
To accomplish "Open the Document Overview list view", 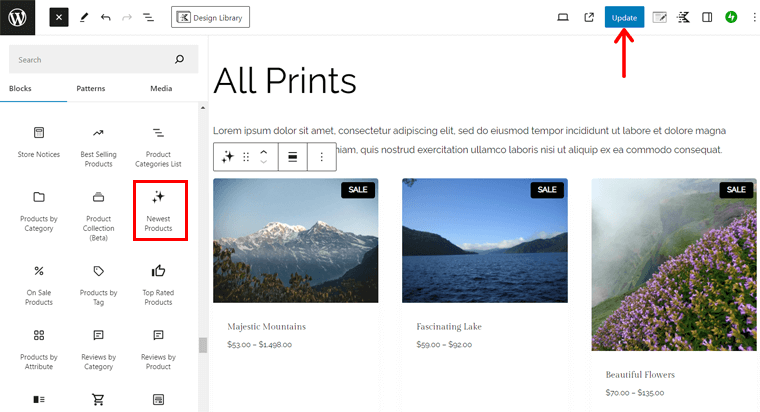I will (x=148, y=17).
